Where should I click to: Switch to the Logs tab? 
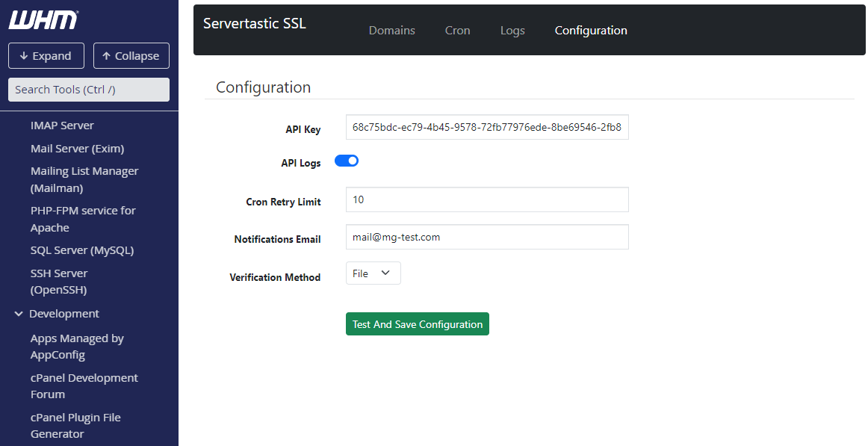tap(512, 31)
